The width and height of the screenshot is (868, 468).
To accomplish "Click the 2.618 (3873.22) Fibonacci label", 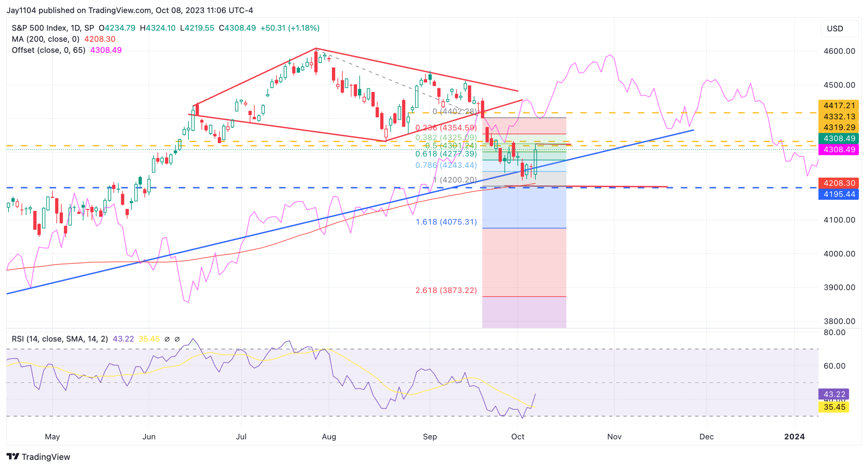I will tap(446, 290).
